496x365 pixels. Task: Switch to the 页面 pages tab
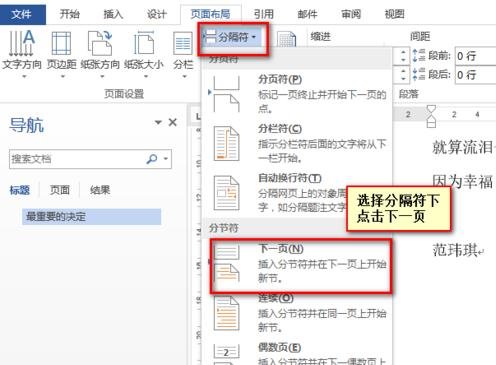point(60,190)
